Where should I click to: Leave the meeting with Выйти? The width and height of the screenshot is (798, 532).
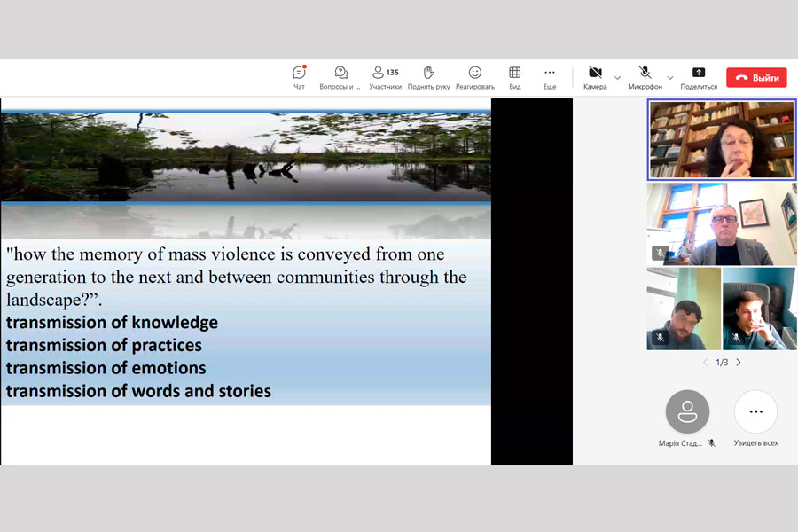coord(756,78)
